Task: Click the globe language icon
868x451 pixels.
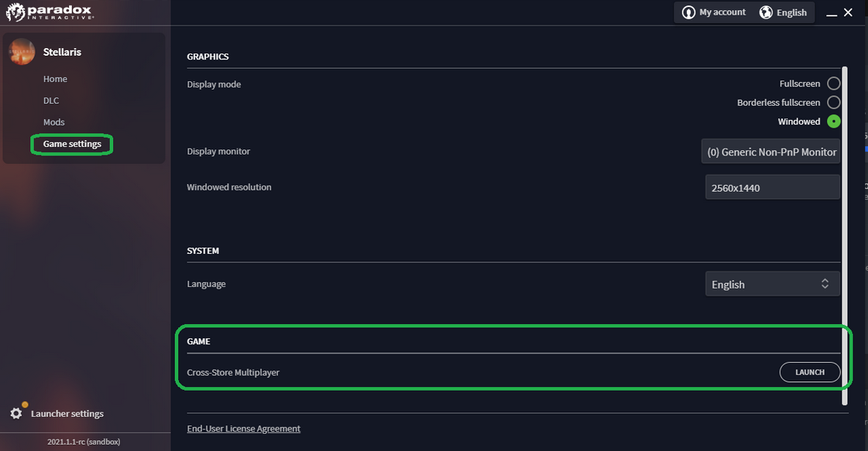Action: pos(766,12)
